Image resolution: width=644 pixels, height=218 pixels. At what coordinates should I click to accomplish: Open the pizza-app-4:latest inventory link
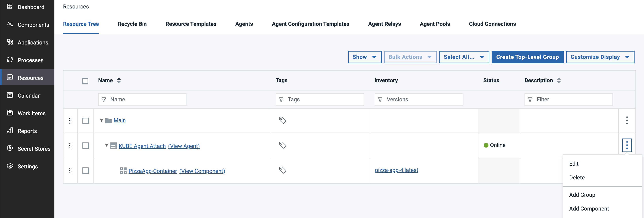396,170
